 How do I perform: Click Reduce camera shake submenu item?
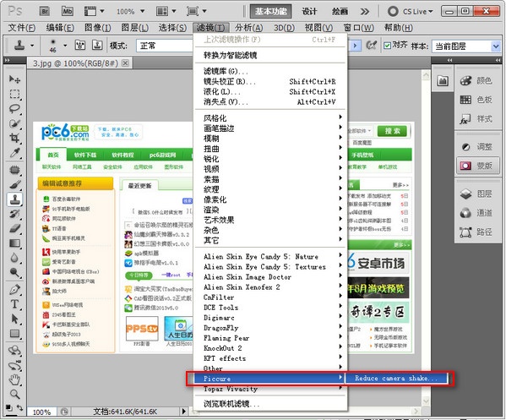click(x=396, y=379)
